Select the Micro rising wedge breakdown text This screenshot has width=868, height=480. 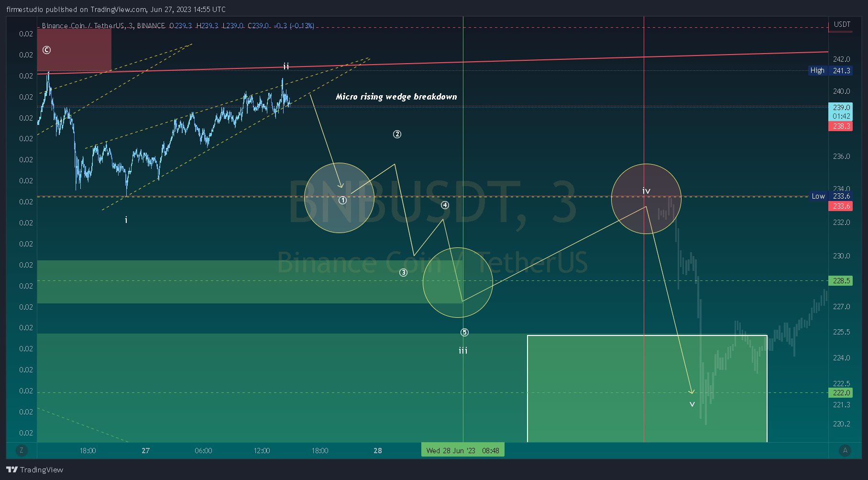point(396,97)
